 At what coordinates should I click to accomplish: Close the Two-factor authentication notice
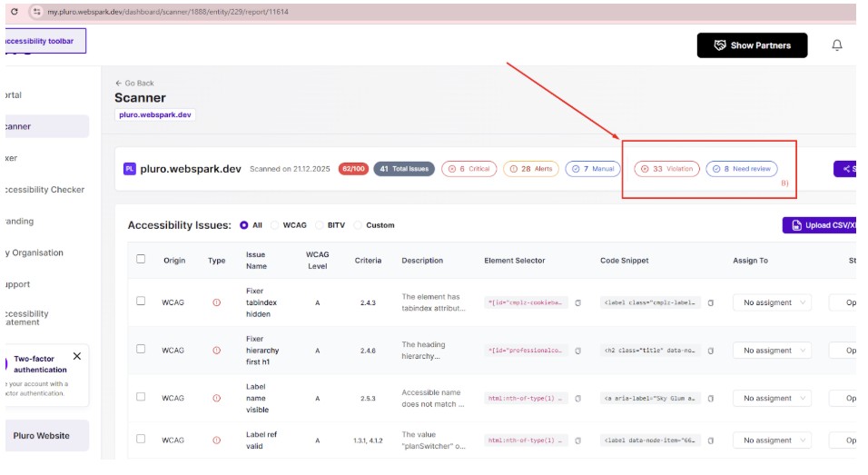pos(77,356)
